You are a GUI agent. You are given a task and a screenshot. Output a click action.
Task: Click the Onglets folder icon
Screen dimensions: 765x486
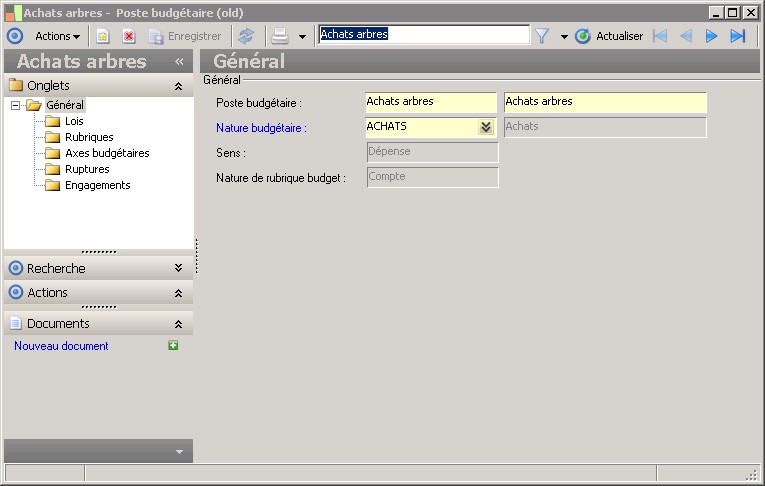pyautogui.click(x=16, y=85)
